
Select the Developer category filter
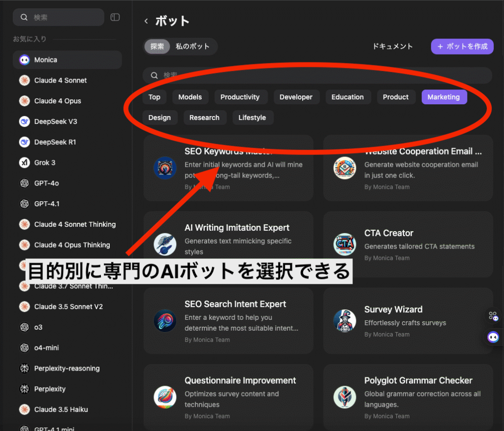(296, 97)
